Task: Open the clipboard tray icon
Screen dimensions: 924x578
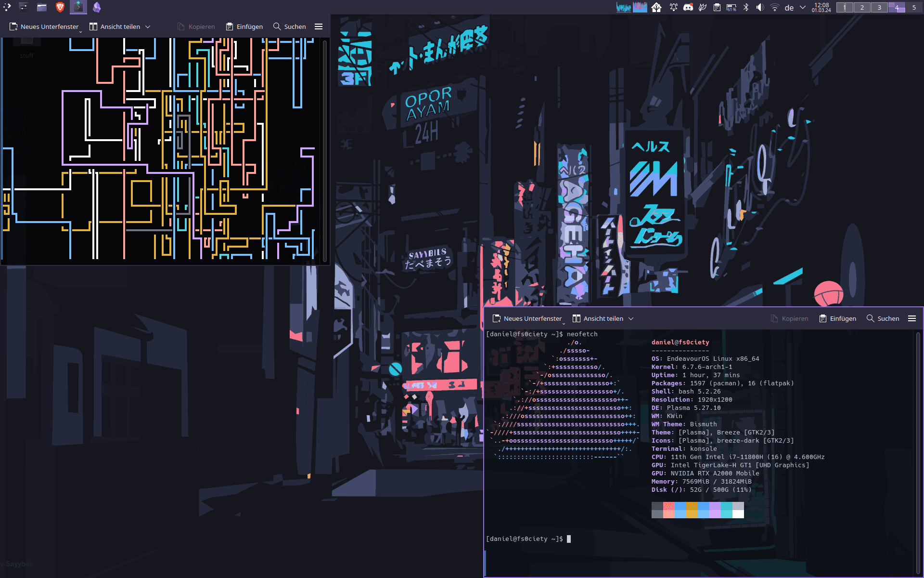Action: tap(717, 7)
